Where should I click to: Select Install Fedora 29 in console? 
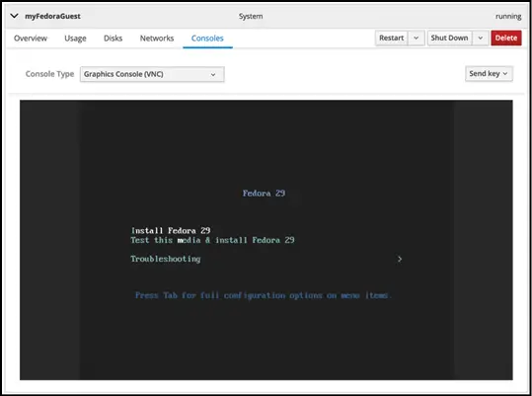tap(171, 231)
